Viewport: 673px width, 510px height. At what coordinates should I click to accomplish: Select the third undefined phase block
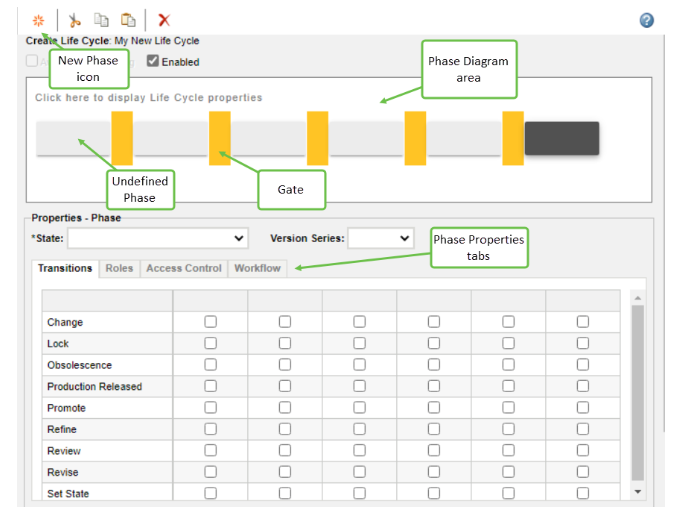pyautogui.click(x=269, y=138)
